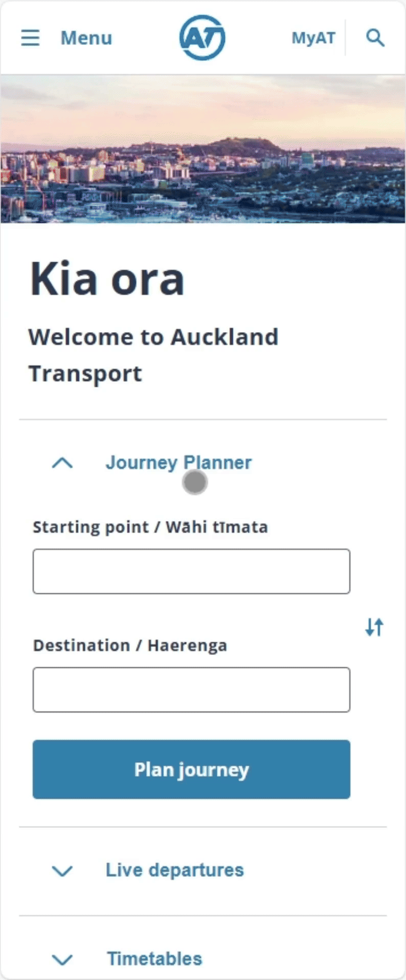
Task: Click the Menu text label
Action: coord(86,38)
